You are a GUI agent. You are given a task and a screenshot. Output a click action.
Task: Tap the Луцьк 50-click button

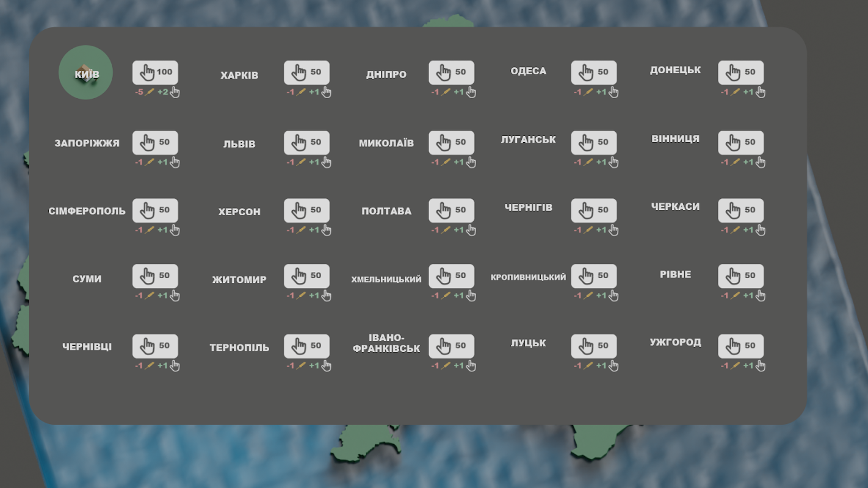point(594,346)
